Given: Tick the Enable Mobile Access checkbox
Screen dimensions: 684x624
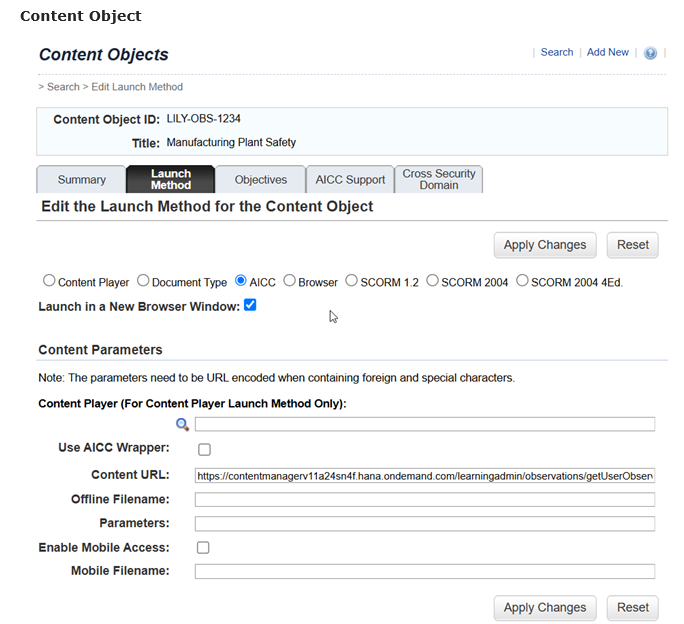Looking at the screenshot, I should (203, 547).
